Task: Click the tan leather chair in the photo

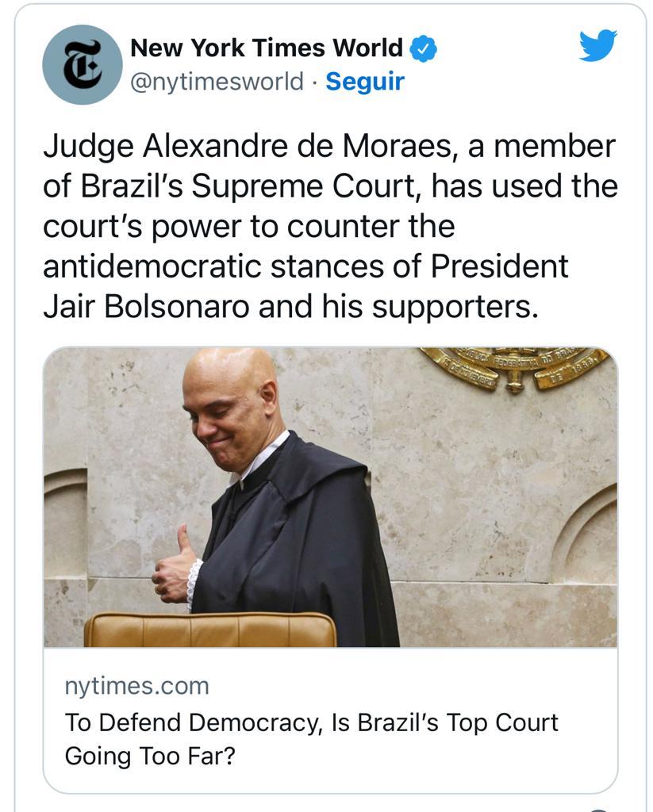Action: (209, 629)
